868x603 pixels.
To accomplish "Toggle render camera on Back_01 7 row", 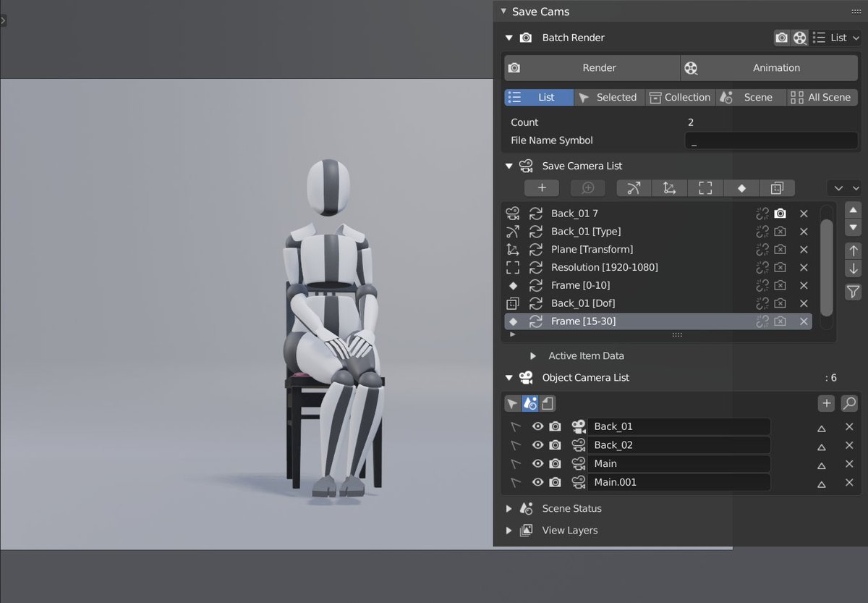I will coord(780,214).
